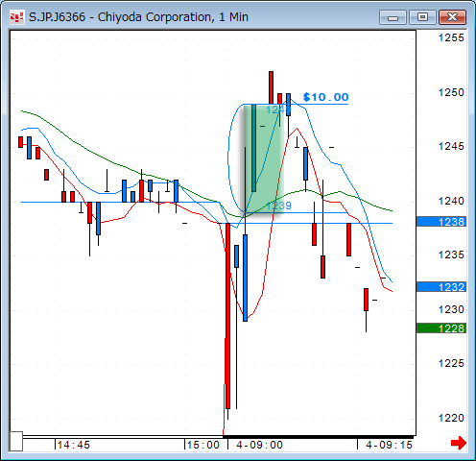Click the red scroll-forward arrow

[x=459, y=443]
